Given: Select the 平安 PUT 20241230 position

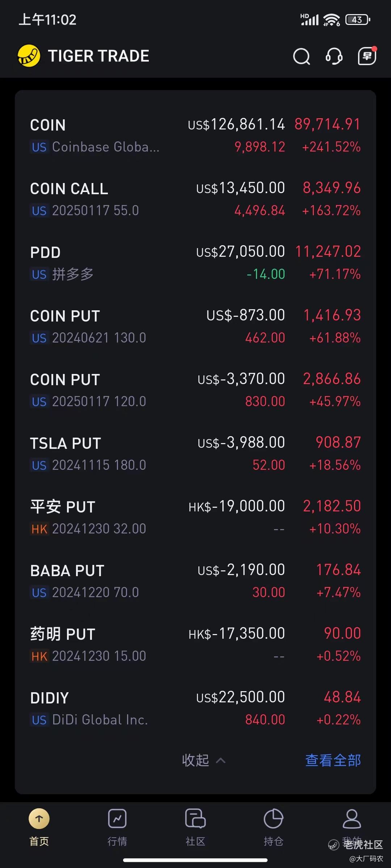Looking at the screenshot, I should point(195,518).
